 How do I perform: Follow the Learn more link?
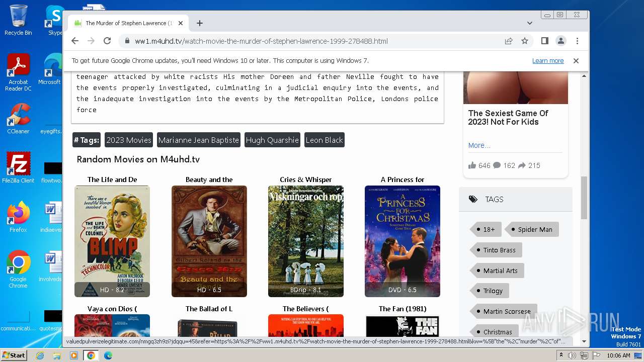548,61
